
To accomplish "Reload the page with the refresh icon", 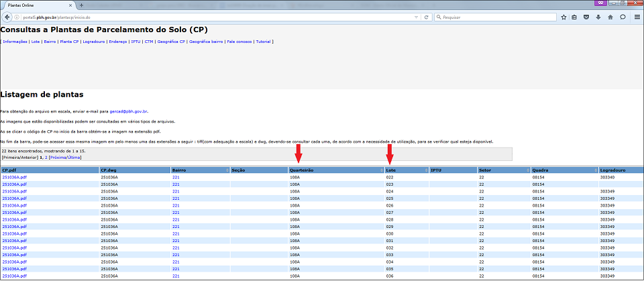I will point(426,17).
